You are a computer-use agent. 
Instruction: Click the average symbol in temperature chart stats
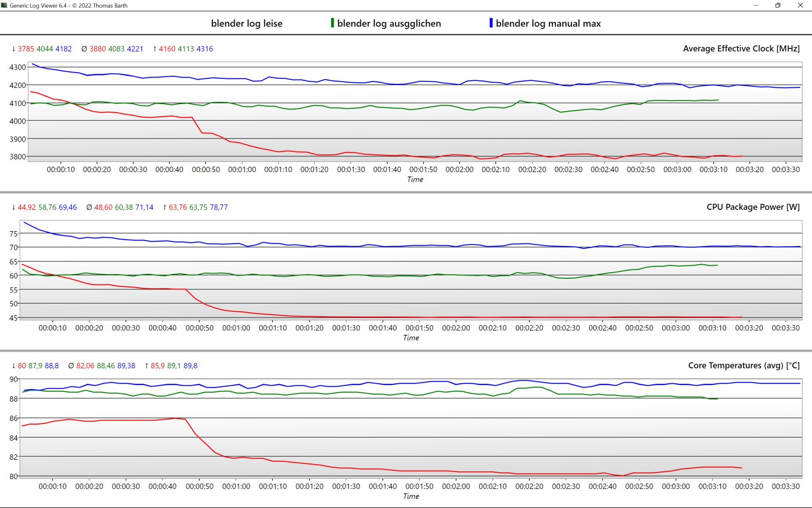click(x=71, y=366)
